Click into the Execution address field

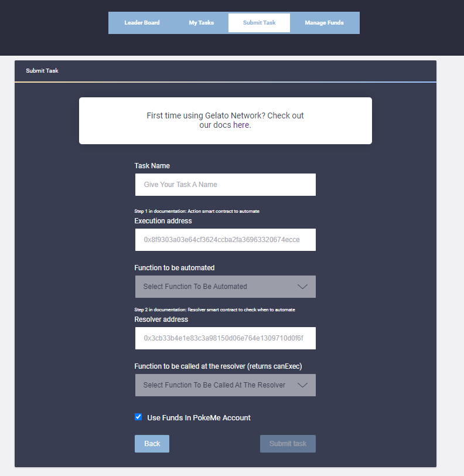225,240
